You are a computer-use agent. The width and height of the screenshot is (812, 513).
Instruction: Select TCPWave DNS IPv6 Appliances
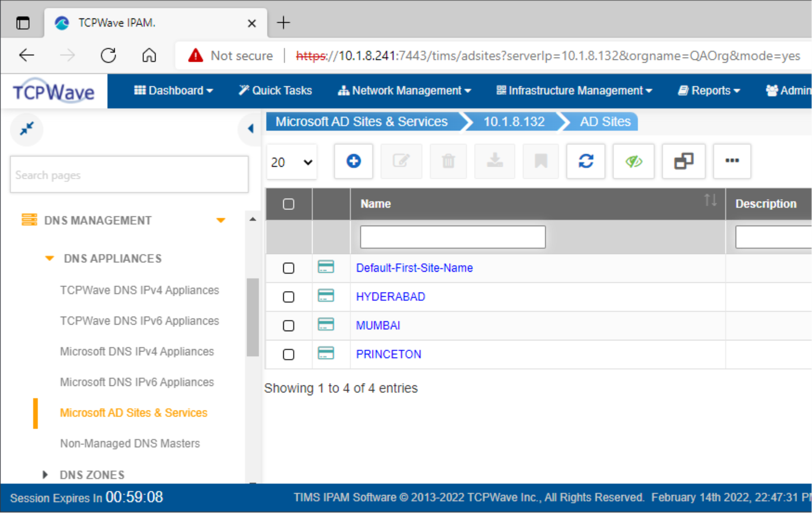coord(139,321)
